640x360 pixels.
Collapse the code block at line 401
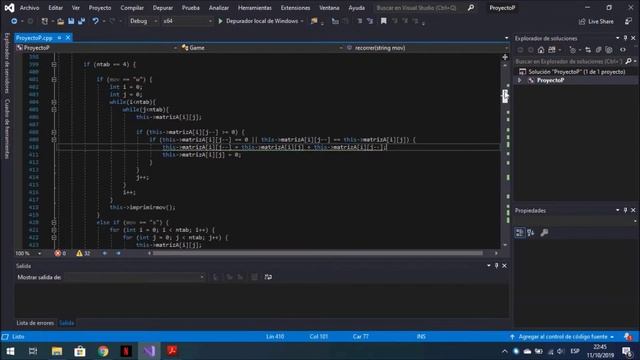tap(54, 79)
